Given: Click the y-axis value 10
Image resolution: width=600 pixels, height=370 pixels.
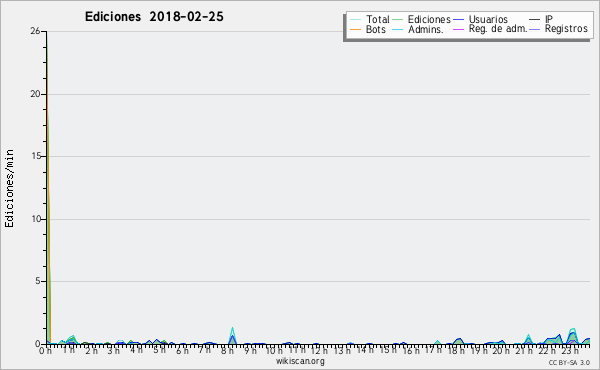Looking at the screenshot, I should click(36, 219).
